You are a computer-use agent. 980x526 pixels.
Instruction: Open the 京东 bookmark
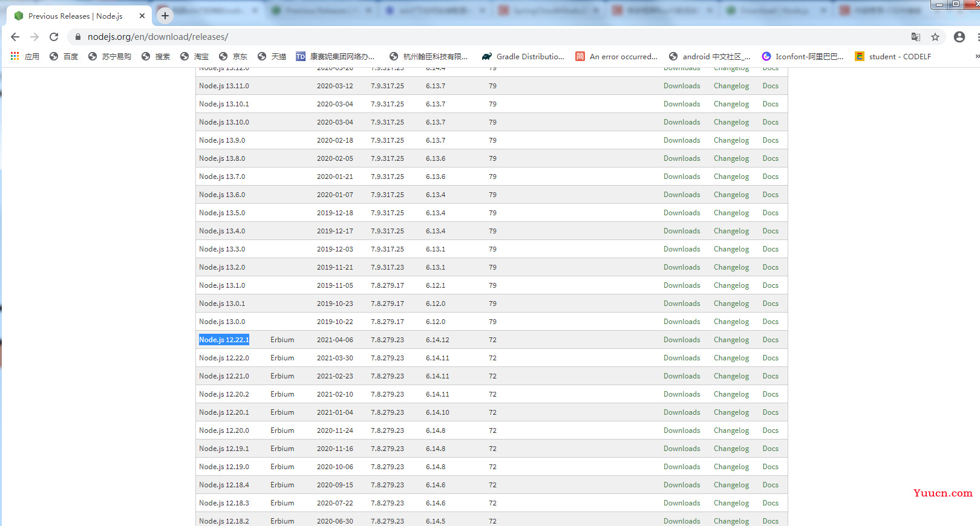tap(233, 56)
